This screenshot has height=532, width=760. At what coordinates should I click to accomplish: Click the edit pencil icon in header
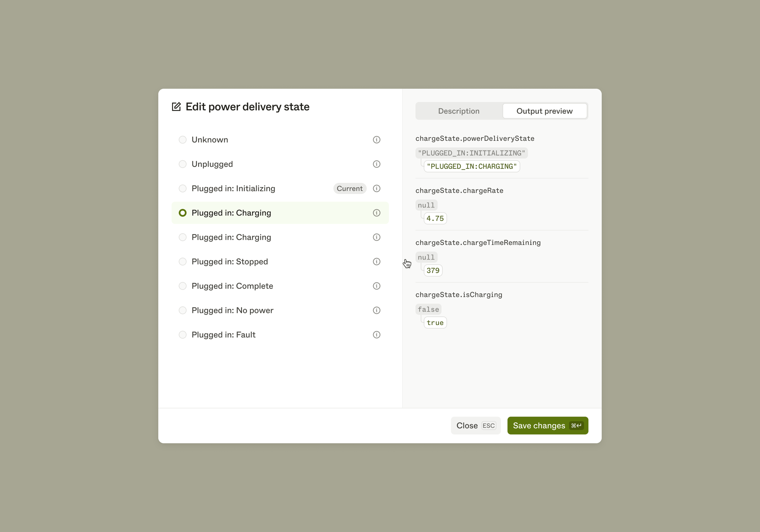coord(176,107)
